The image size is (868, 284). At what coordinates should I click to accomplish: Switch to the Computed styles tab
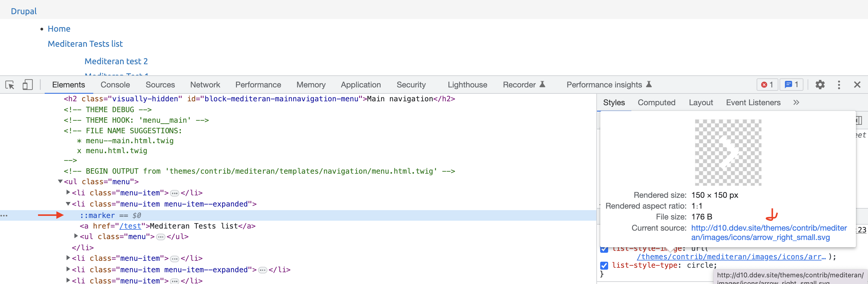[x=656, y=103]
